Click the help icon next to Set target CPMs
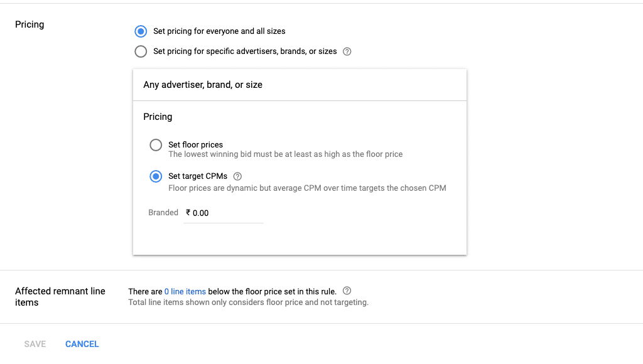Viewport: 643px width, 364px height. point(237,176)
